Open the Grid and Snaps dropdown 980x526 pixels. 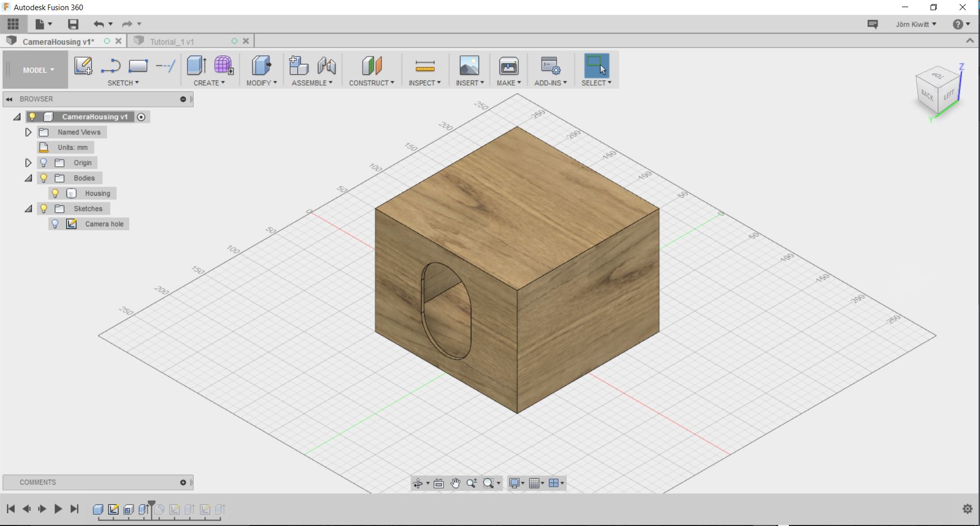pyautogui.click(x=536, y=483)
